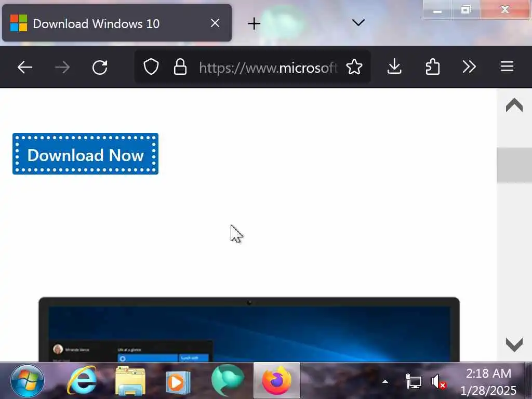Screen dimensions: 532x399
Task: Launch Internet Explorer from taskbar
Action: pyautogui.click(x=82, y=381)
